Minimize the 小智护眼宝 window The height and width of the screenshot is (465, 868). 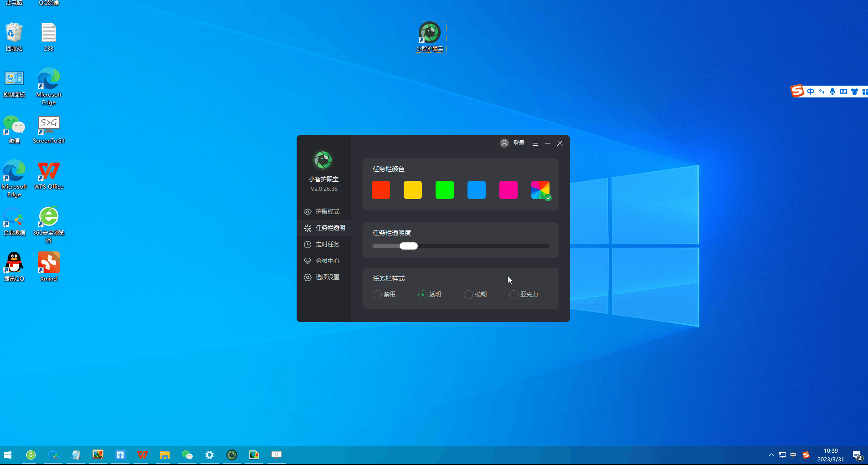point(548,143)
